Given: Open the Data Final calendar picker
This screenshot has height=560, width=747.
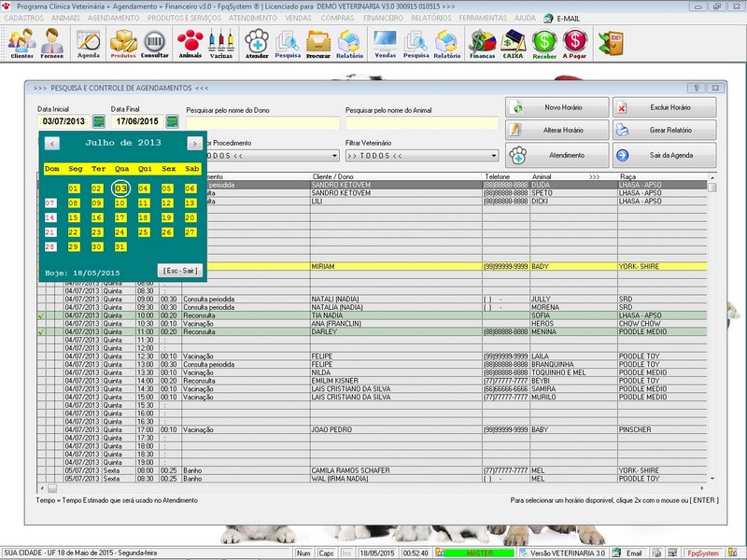Looking at the screenshot, I should click(x=173, y=121).
